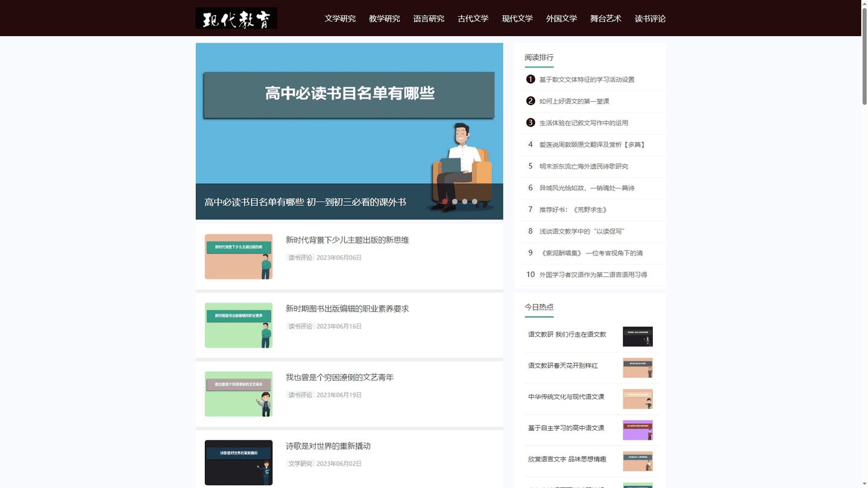Open ranked article 生活体验在记叙文写作中的运用
This screenshot has height=488, width=868.
tap(583, 123)
